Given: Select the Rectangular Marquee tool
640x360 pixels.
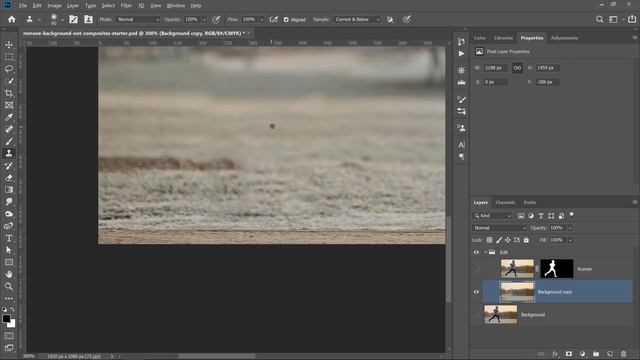Looking at the screenshot, I should point(9,57).
